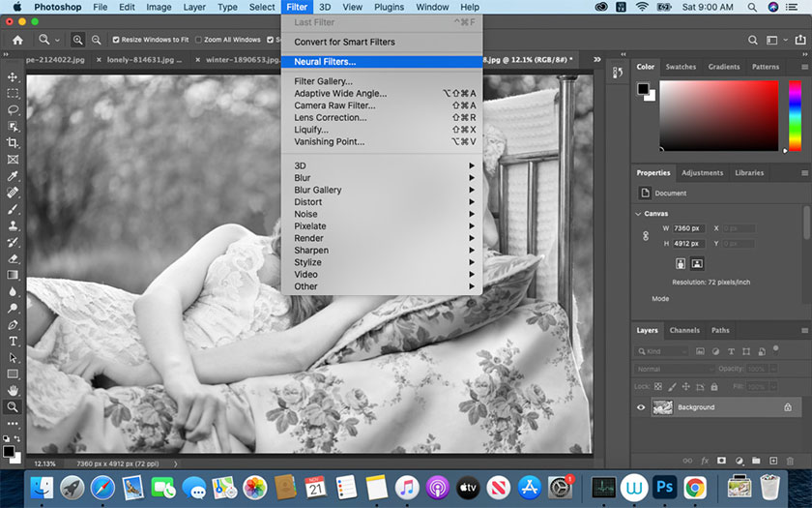
Task: Open the lonely-814631.jpg document tab
Action: point(143,60)
